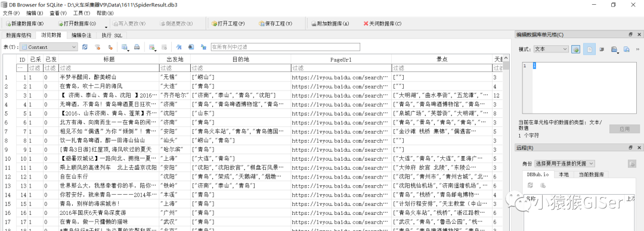Click the export to file icon in cell editor
Screen dimensions: 644x231
(x=627, y=49)
